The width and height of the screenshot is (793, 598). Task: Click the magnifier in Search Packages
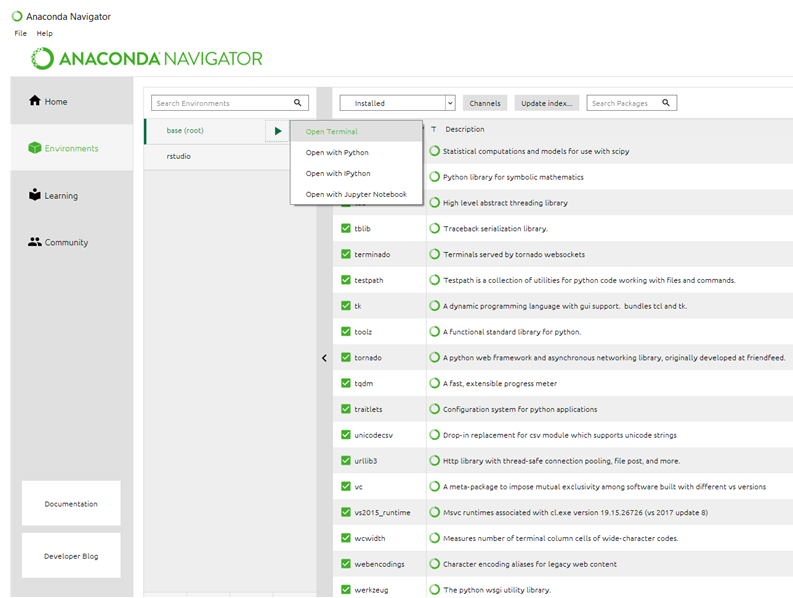click(666, 103)
